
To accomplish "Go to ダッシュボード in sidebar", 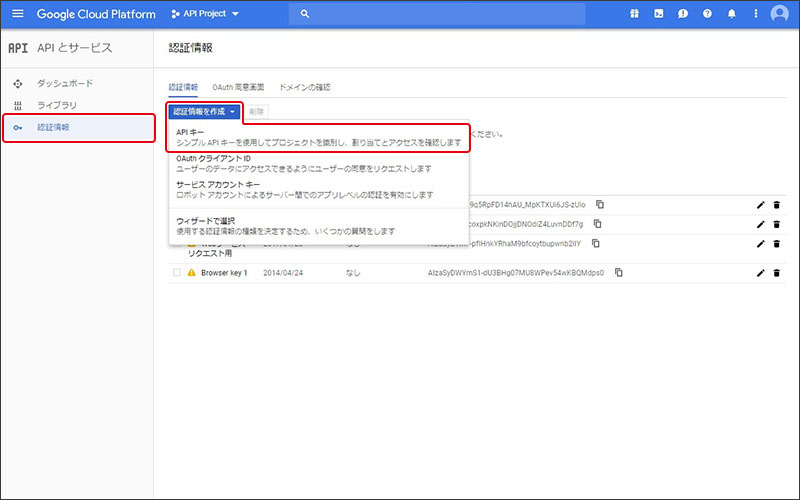I will click(x=65, y=83).
